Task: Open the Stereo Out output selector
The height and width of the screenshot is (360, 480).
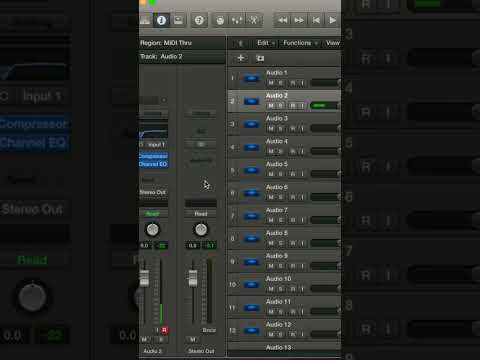Action: [153, 192]
